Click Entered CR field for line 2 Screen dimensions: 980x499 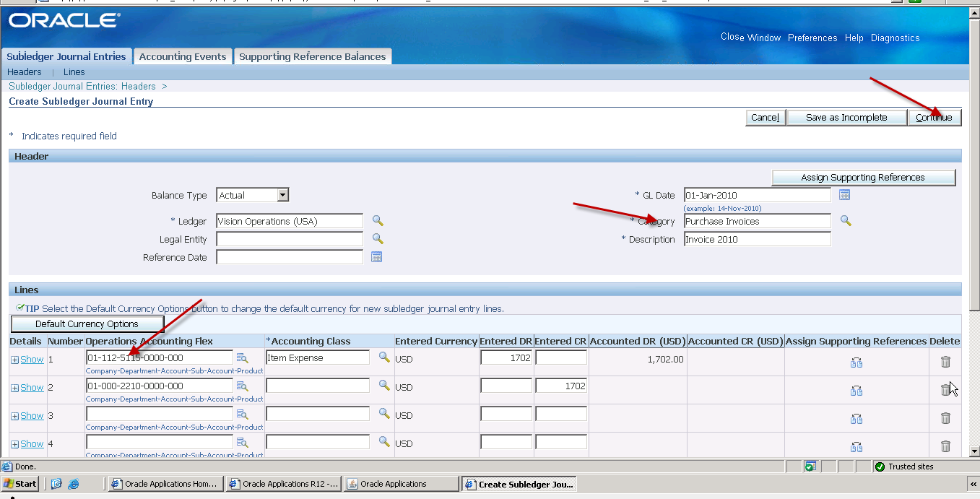coord(561,386)
